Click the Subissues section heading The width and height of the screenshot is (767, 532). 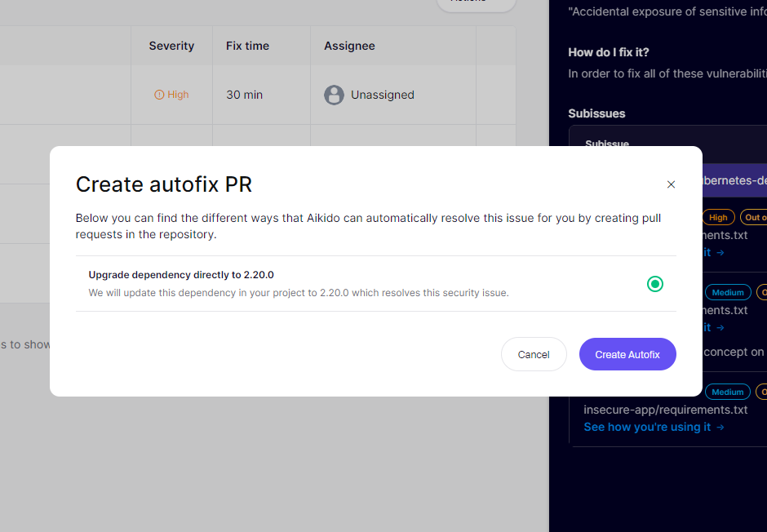pos(596,113)
